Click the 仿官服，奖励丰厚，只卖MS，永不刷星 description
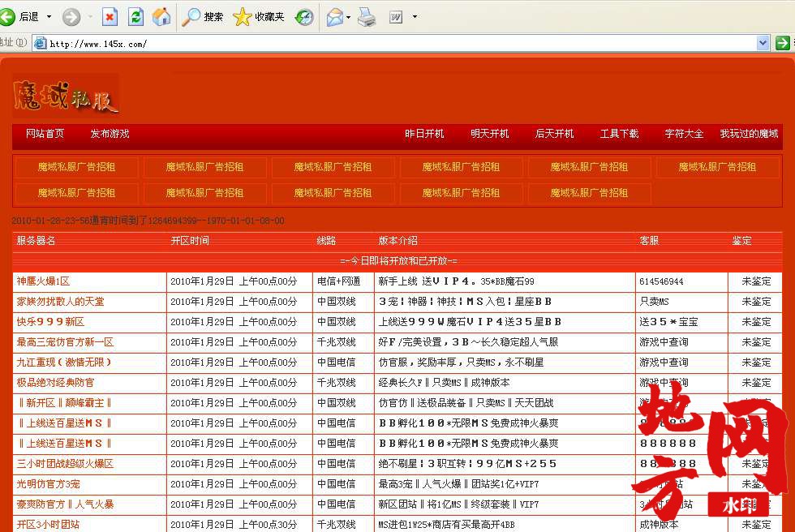The width and height of the screenshot is (795, 532). (462, 363)
